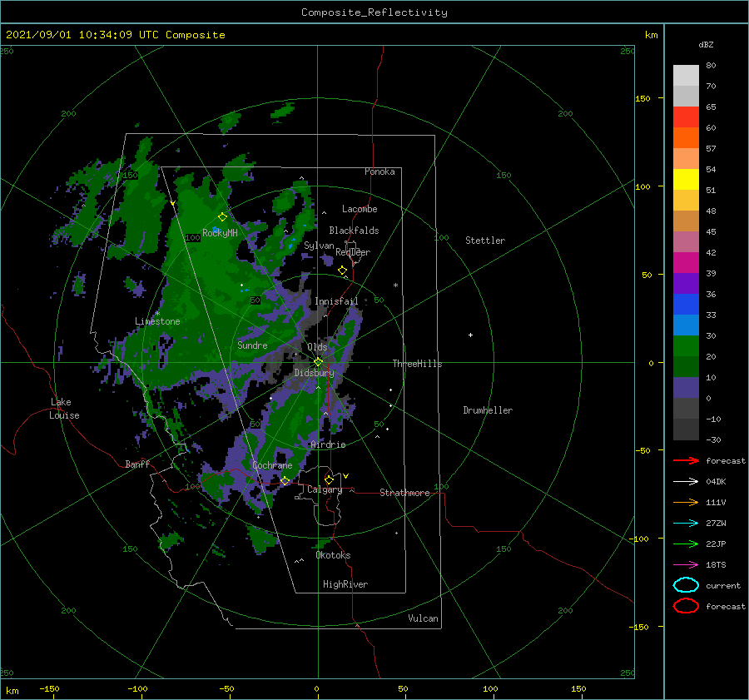Click the RockyMH label
The width and height of the screenshot is (749, 700).
[x=220, y=233]
